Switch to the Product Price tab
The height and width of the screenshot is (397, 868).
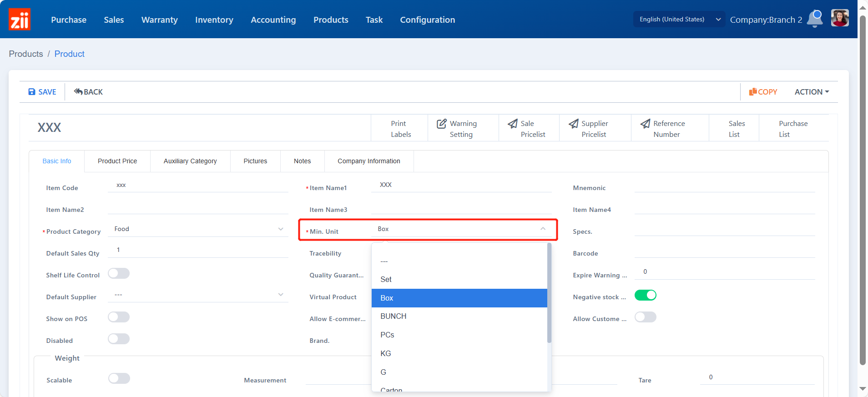117,161
